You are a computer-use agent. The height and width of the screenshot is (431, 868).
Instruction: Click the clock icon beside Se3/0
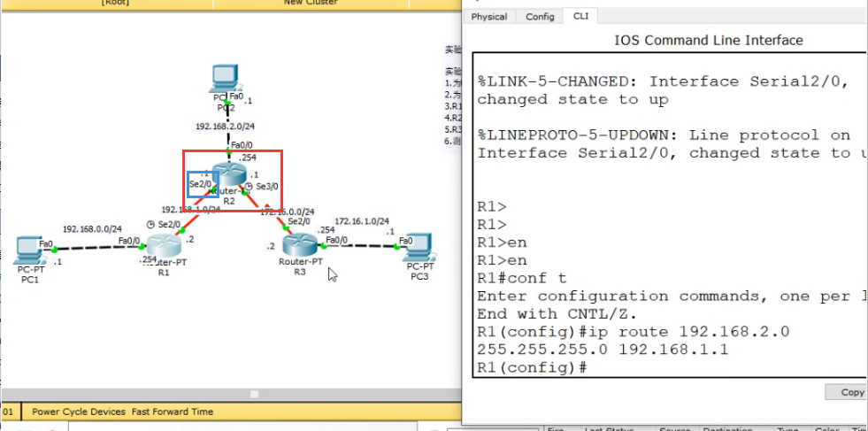click(249, 187)
